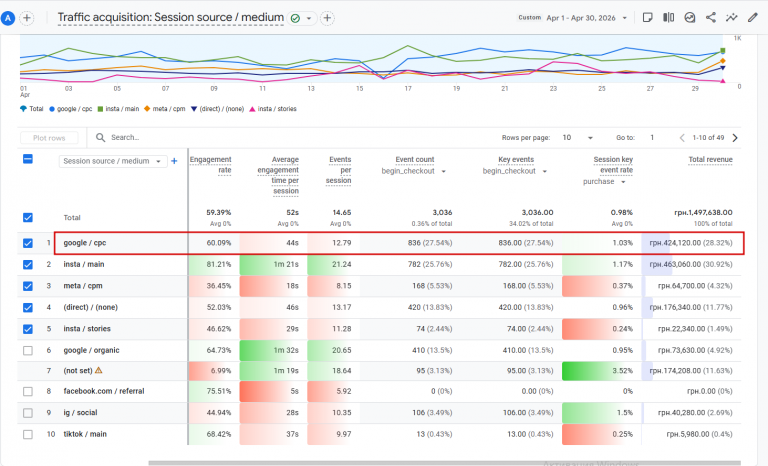Open the Insights sparkline icon
This screenshot has height=466, width=768.
[x=732, y=18]
